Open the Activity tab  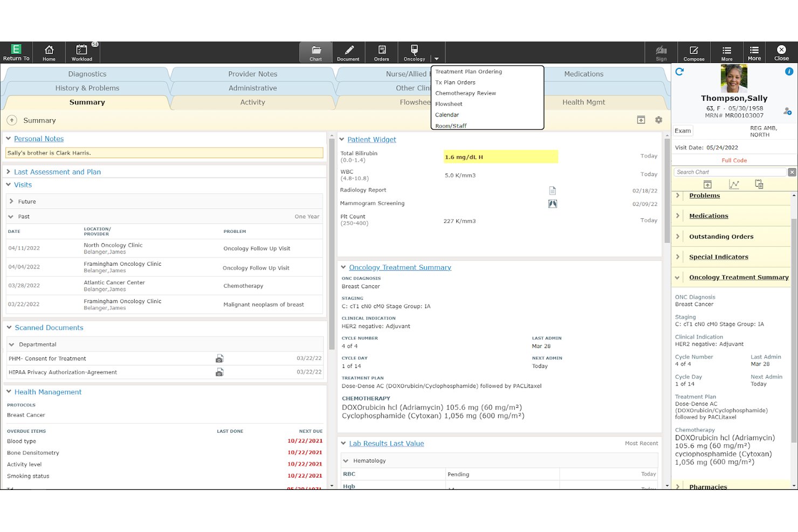pos(252,102)
